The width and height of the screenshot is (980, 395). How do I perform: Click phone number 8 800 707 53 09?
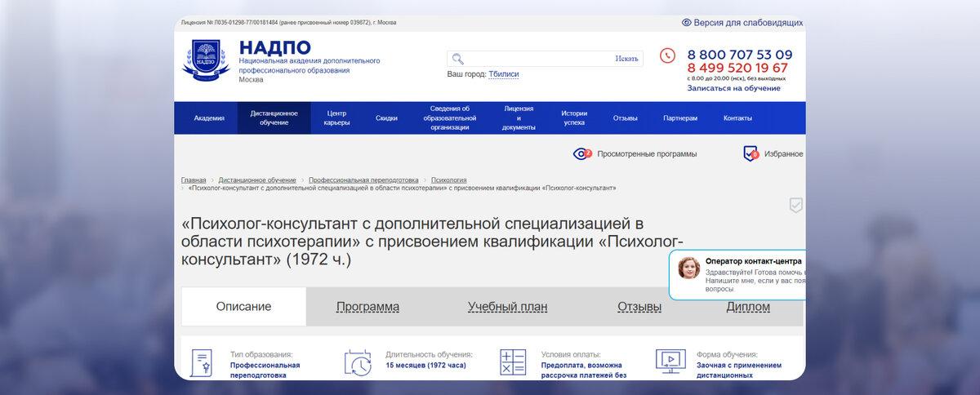pyautogui.click(x=740, y=55)
